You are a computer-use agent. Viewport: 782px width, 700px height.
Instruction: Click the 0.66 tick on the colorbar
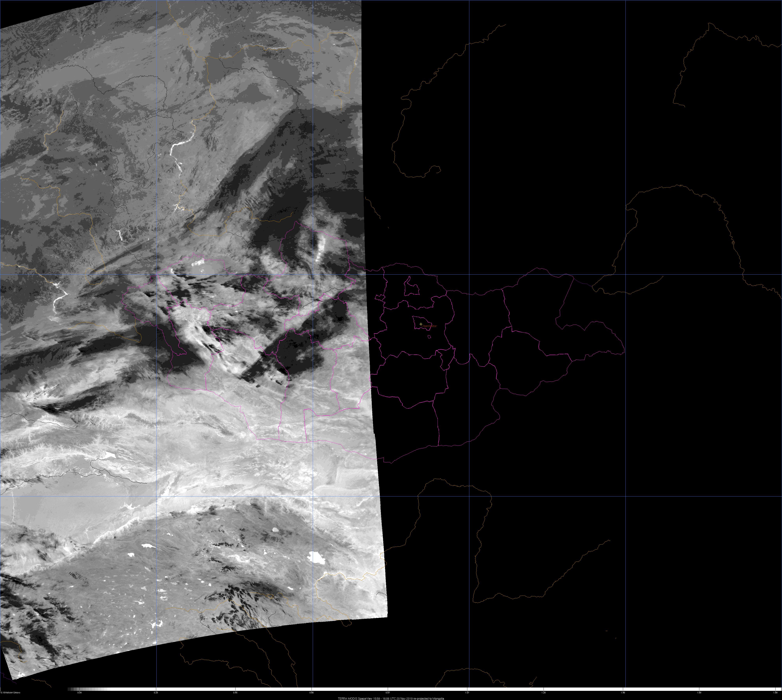[312, 693]
